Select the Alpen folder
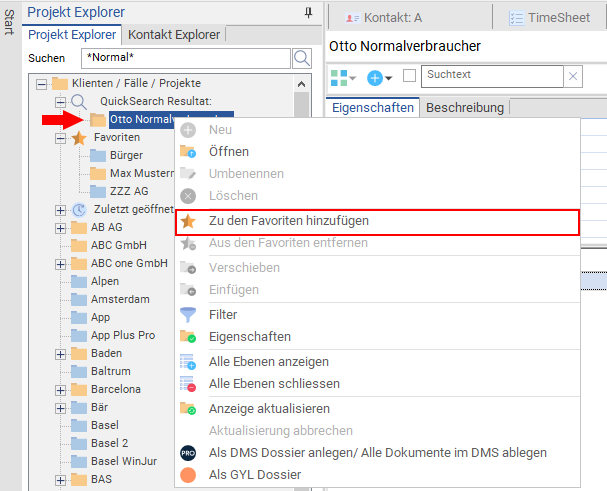The height and width of the screenshot is (491, 607). pos(105,282)
